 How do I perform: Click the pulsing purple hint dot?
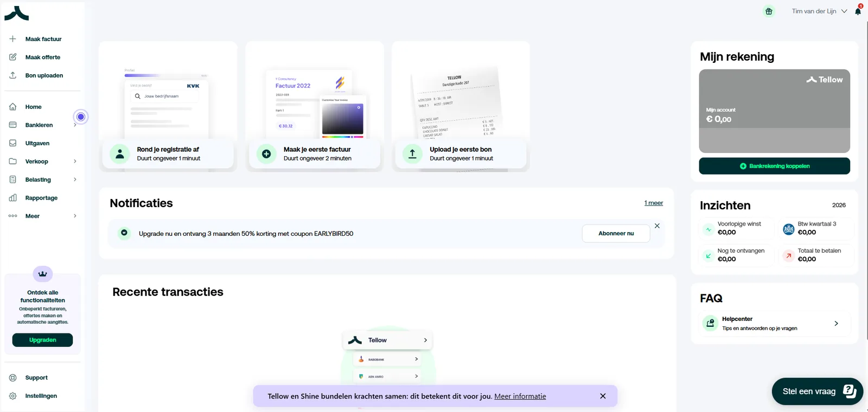(81, 117)
